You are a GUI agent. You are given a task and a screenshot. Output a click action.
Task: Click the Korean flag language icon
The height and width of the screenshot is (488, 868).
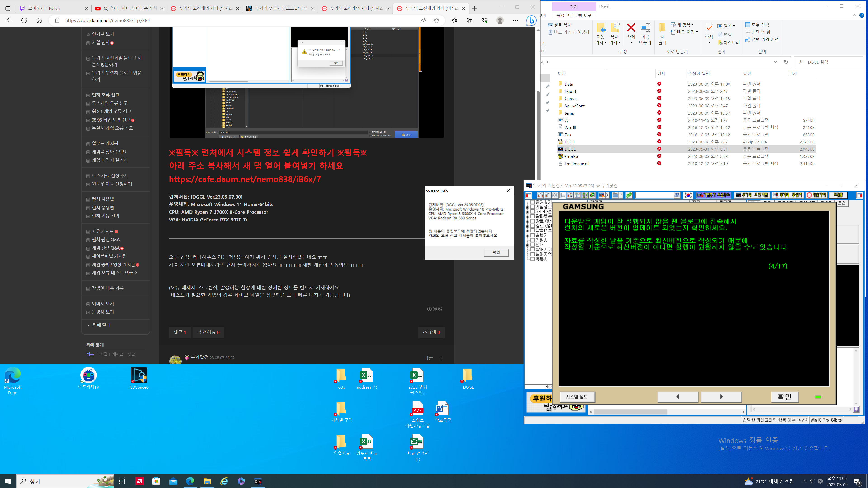(688, 195)
